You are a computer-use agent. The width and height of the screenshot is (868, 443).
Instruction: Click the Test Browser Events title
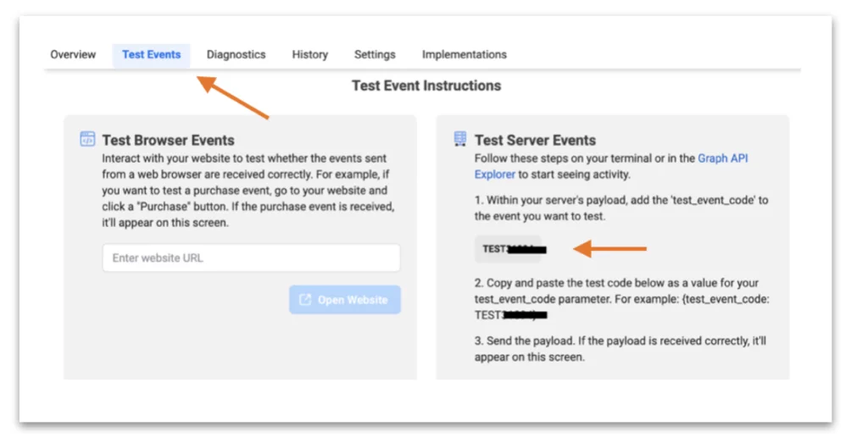click(x=169, y=140)
